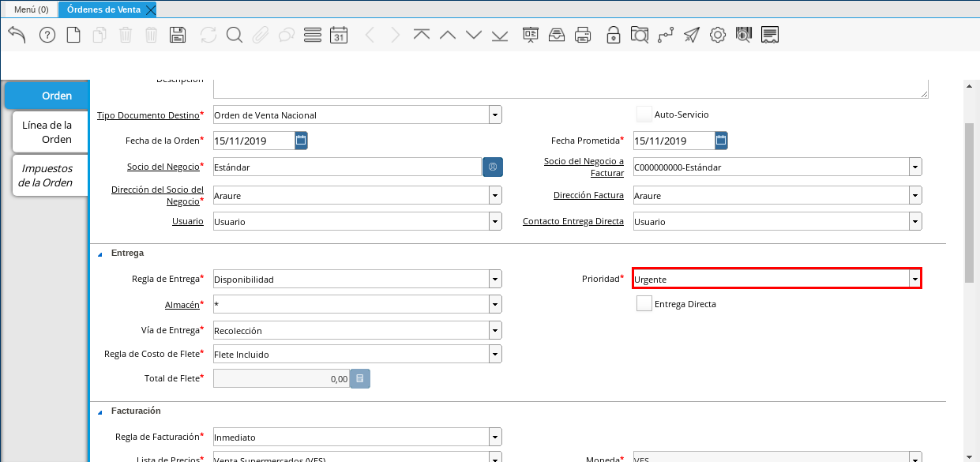This screenshot has height=462, width=980.
Task: Expand the Prioridad dropdown
Action: 914,279
